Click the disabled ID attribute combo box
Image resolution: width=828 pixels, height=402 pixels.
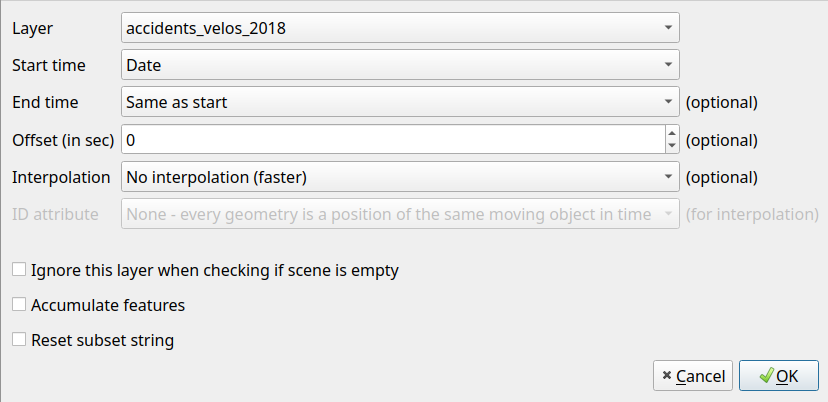[400, 213]
